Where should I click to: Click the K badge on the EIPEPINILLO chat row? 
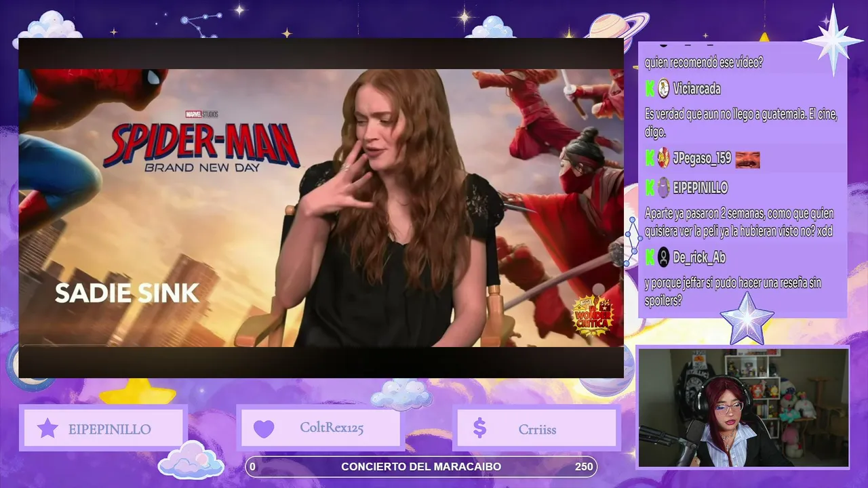[650, 188]
